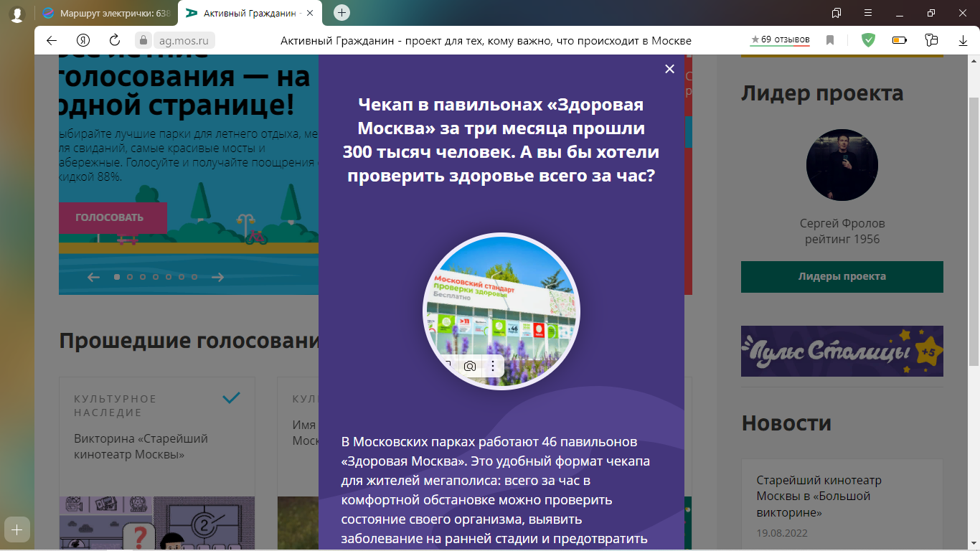The height and width of the screenshot is (551, 980).
Task: Open the downloads arrow icon
Action: 963,40
